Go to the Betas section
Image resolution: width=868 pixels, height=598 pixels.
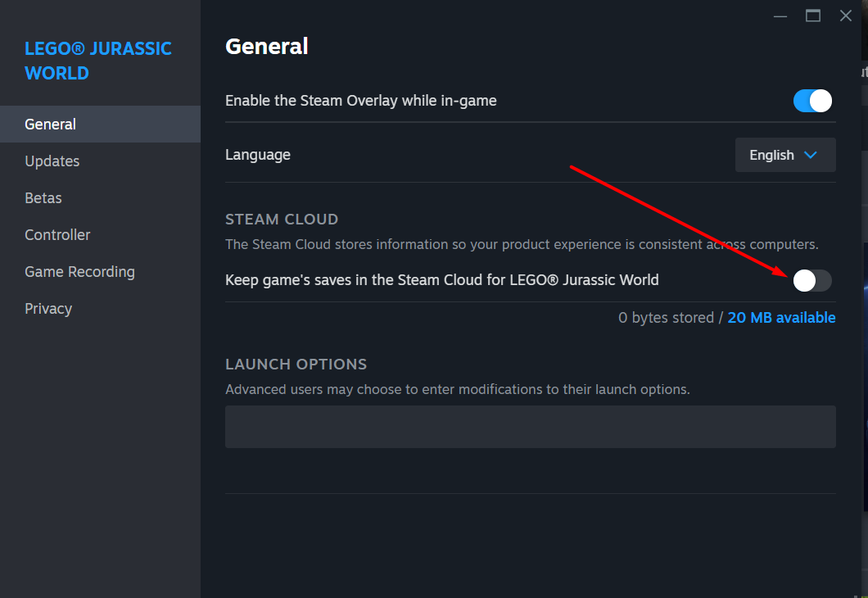(43, 198)
